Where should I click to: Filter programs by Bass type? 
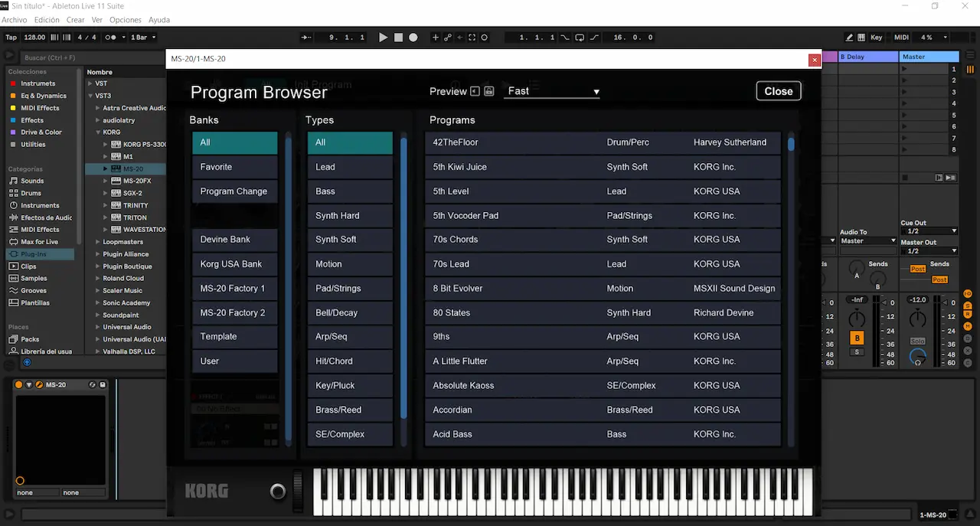click(x=350, y=191)
